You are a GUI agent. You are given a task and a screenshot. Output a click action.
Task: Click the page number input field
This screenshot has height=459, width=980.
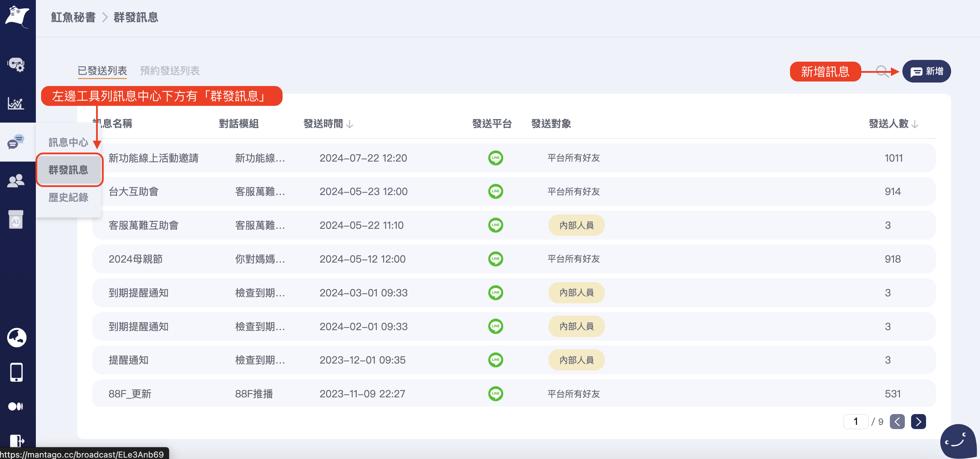coord(856,421)
